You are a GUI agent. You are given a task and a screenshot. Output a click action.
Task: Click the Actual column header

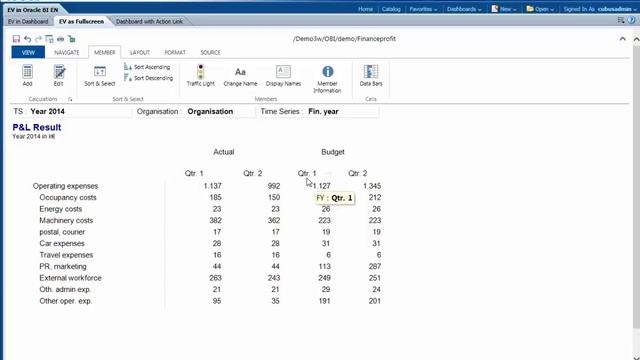[224, 152]
